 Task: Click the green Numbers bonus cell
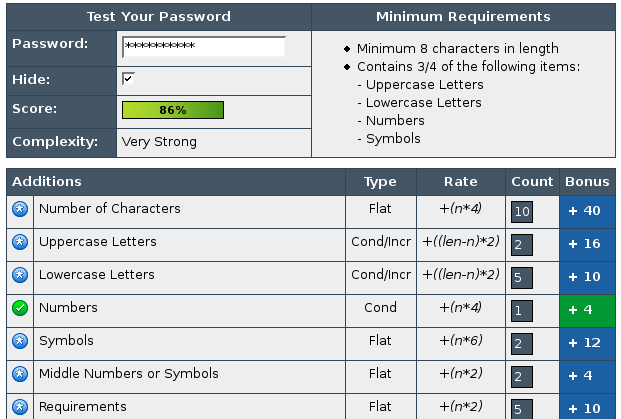pos(587,310)
